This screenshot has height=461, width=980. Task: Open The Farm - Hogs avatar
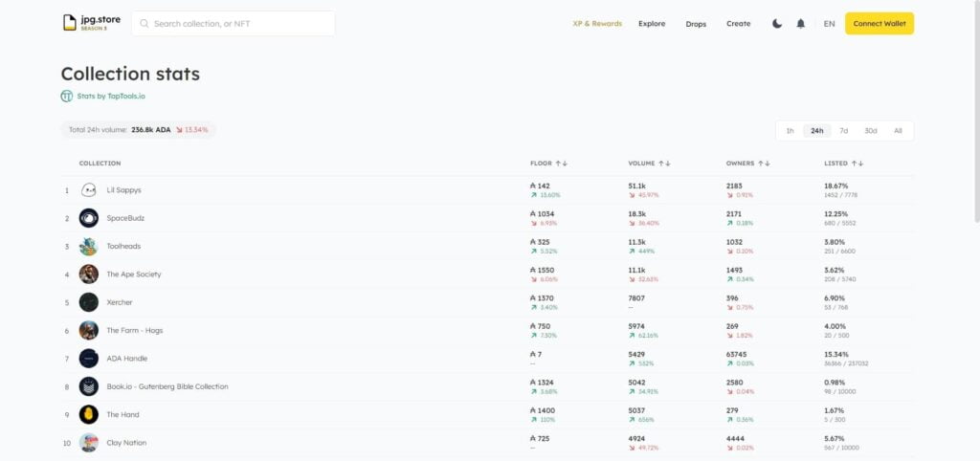click(x=89, y=330)
